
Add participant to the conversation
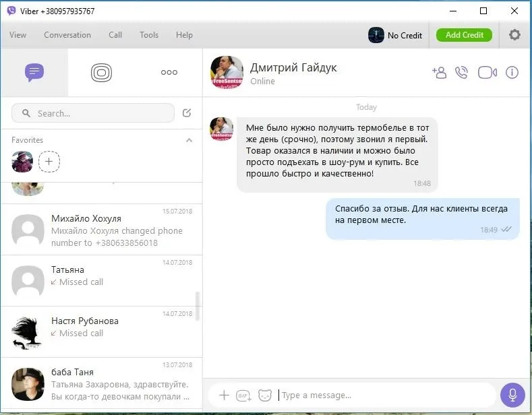(440, 73)
